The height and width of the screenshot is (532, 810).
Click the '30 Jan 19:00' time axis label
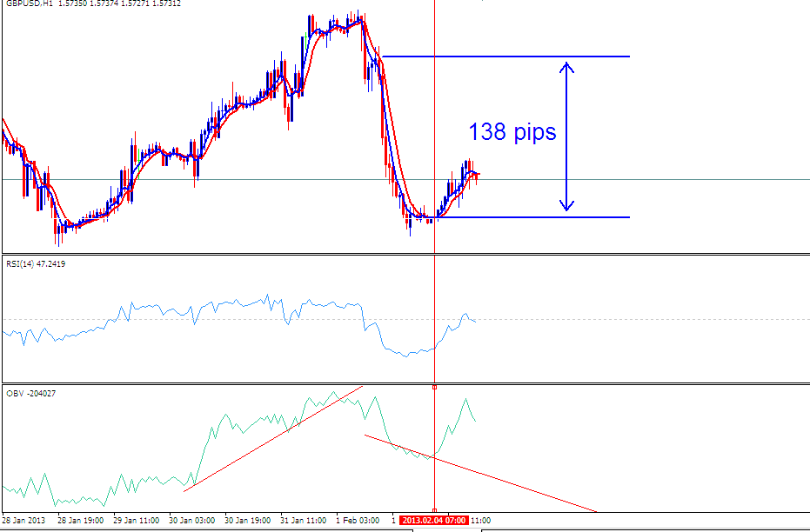pos(247,520)
